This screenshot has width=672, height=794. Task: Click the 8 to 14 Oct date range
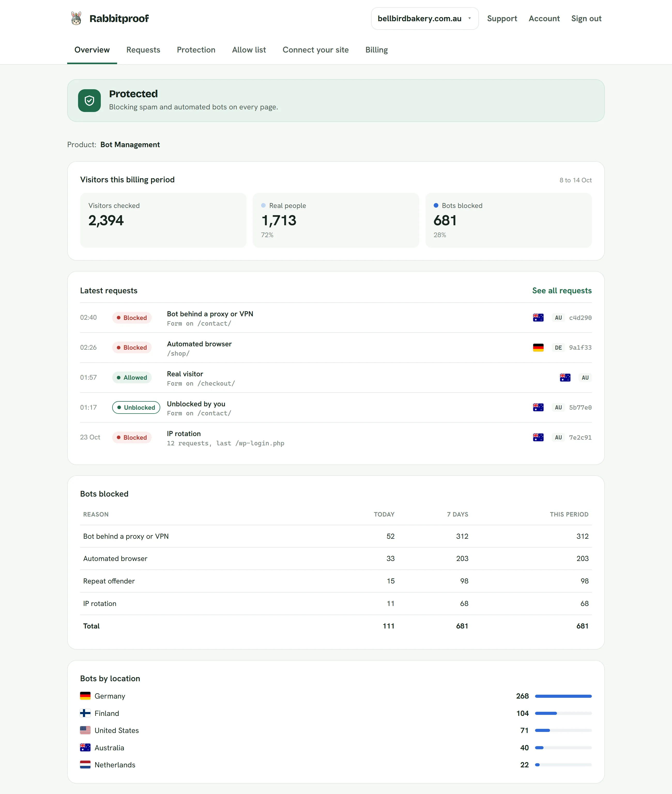click(x=575, y=180)
